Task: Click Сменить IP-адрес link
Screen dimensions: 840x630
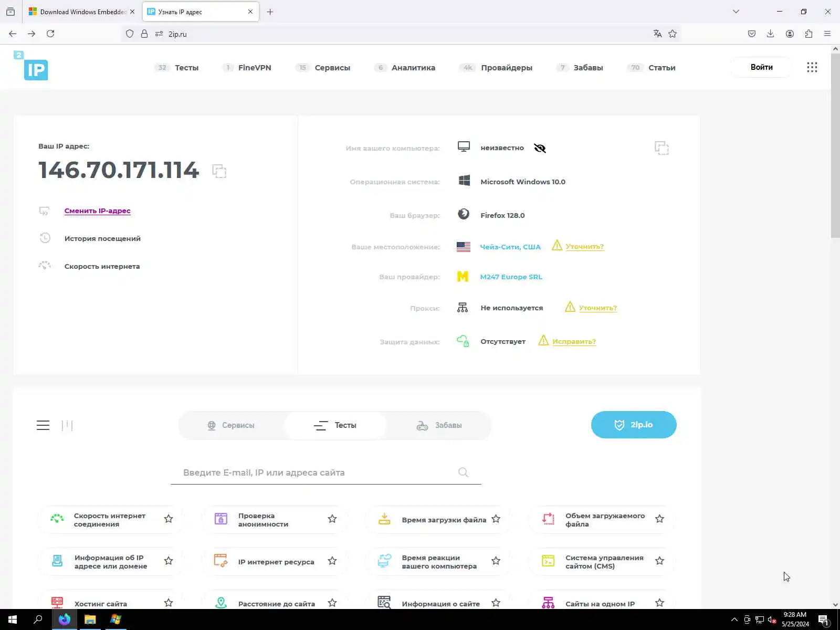Action: pos(98,211)
